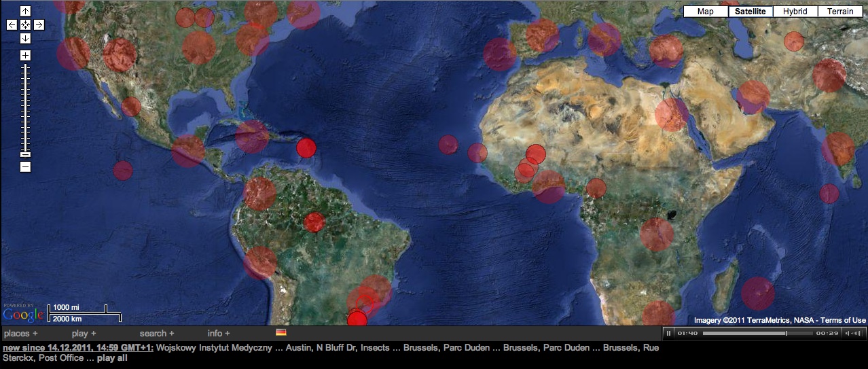Image resolution: width=868 pixels, height=369 pixels.
Task: Open the 'new since 14.12.2011' link
Action: [x=78, y=347]
